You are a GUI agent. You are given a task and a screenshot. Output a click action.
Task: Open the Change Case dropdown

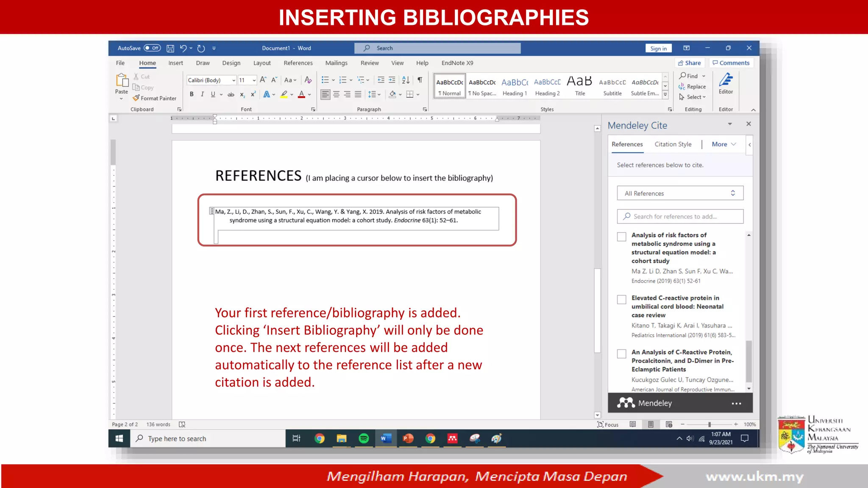pyautogui.click(x=290, y=80)
